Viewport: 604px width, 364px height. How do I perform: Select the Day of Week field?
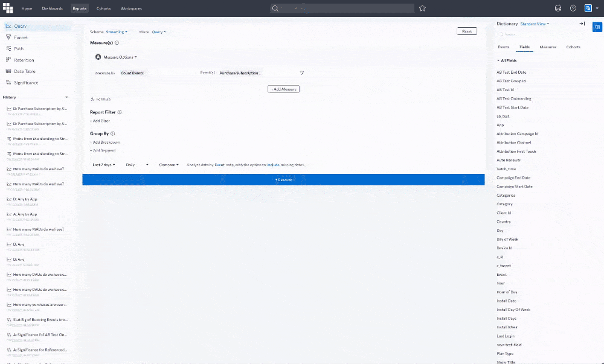pos(507,239)
